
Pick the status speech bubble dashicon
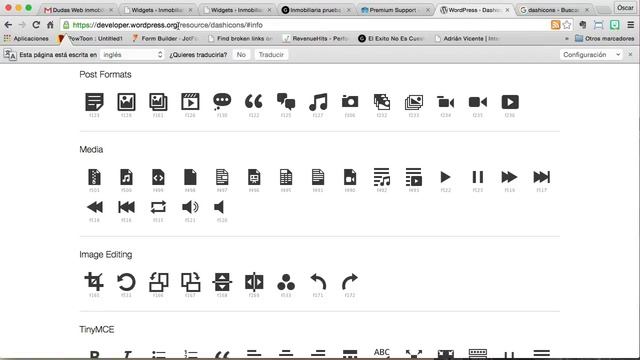(x=222, y=102)
